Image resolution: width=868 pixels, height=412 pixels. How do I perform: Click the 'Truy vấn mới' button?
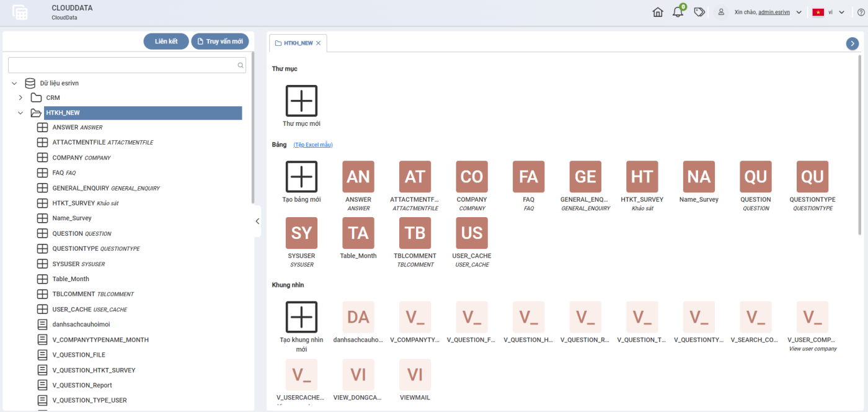point(219,42)
